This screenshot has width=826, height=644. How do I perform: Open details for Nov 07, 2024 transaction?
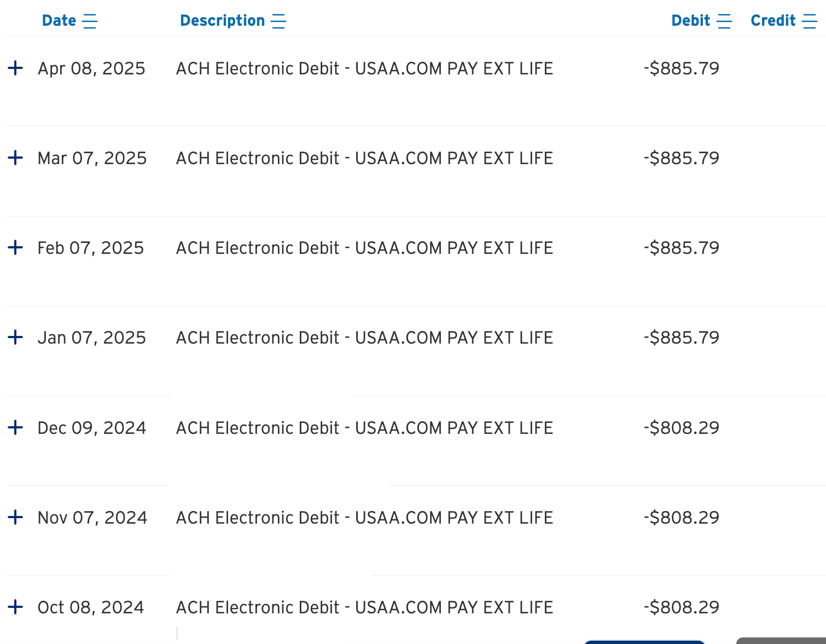[15, 517]
